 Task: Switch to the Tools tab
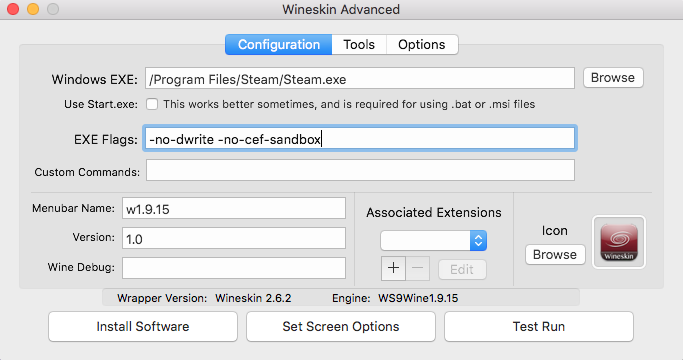(x=359, y=44)
